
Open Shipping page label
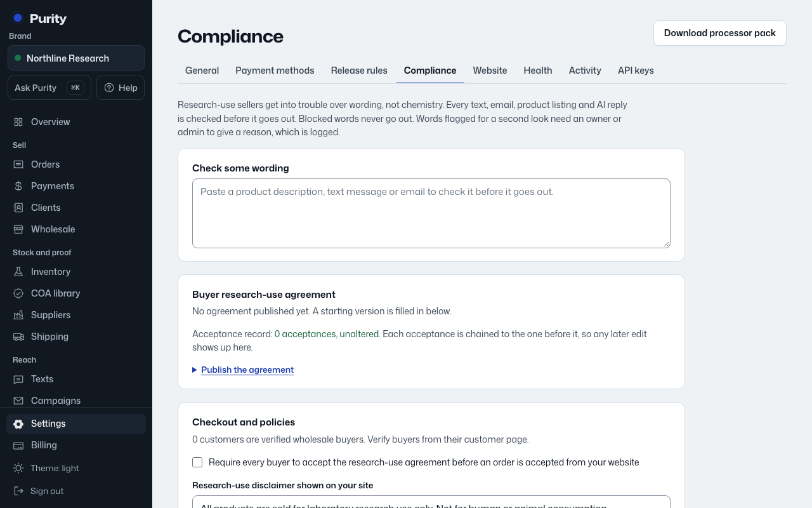pos(49,337)
